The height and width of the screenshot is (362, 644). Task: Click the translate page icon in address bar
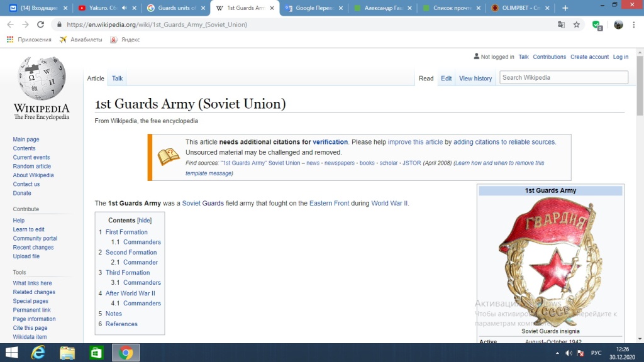coord(561,25)
